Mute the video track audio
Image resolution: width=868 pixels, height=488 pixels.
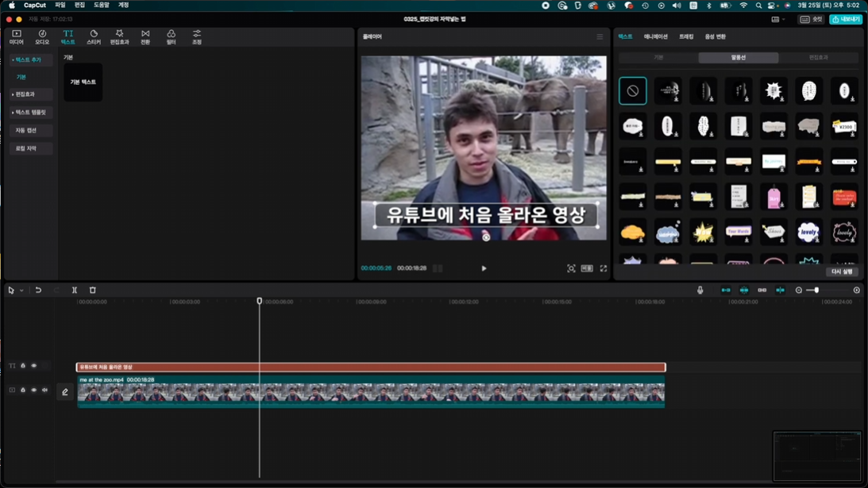click(x=44, y=390)
